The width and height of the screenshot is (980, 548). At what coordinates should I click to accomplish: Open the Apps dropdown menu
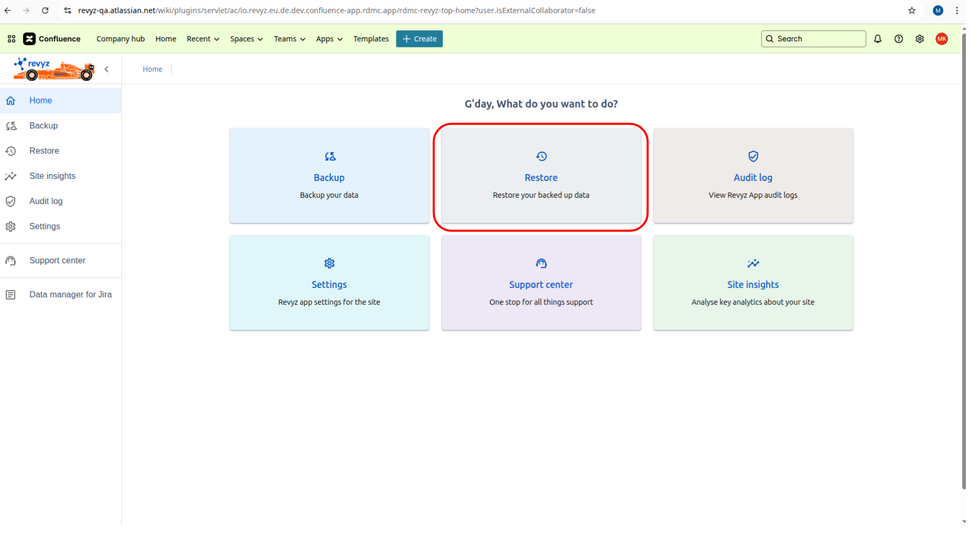(x=329, y=39)
